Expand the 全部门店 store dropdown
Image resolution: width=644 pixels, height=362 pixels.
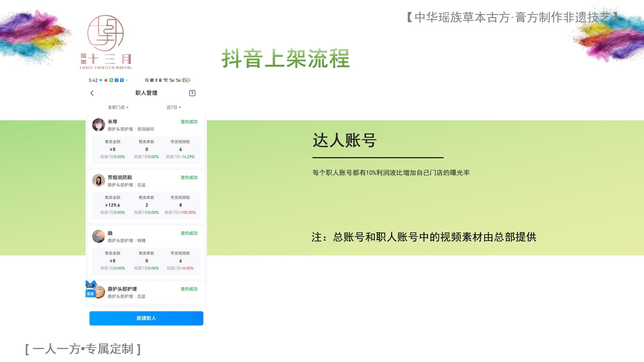point(118,107)
